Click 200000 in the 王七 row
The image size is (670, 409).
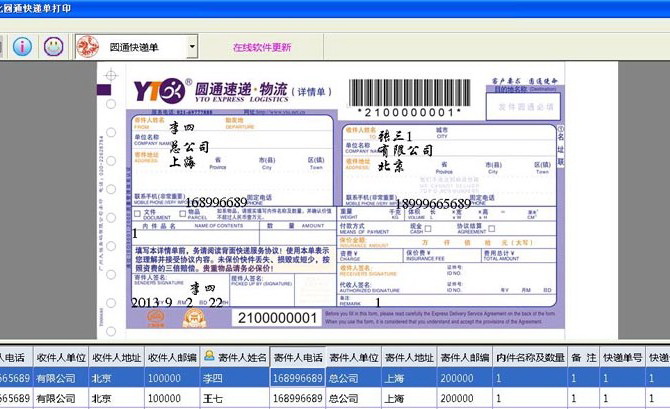click(x=464, y=398)
